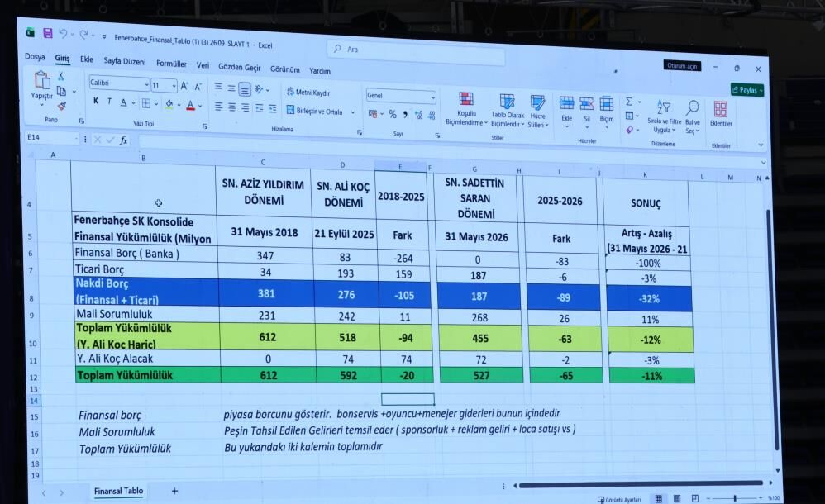Viewport: 825px width, 504px height.
Task: Click the Borders icon
Action: point(146,103)
